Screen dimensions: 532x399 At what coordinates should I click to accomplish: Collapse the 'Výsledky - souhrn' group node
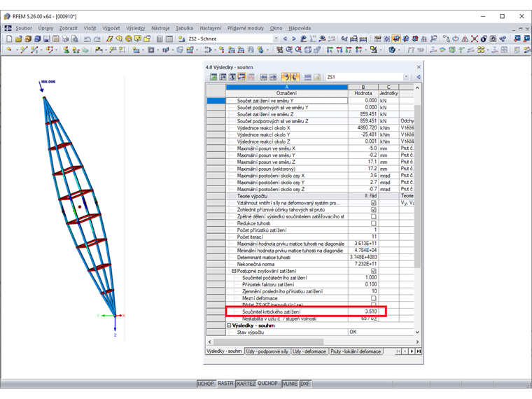click(x=229, y=325)
